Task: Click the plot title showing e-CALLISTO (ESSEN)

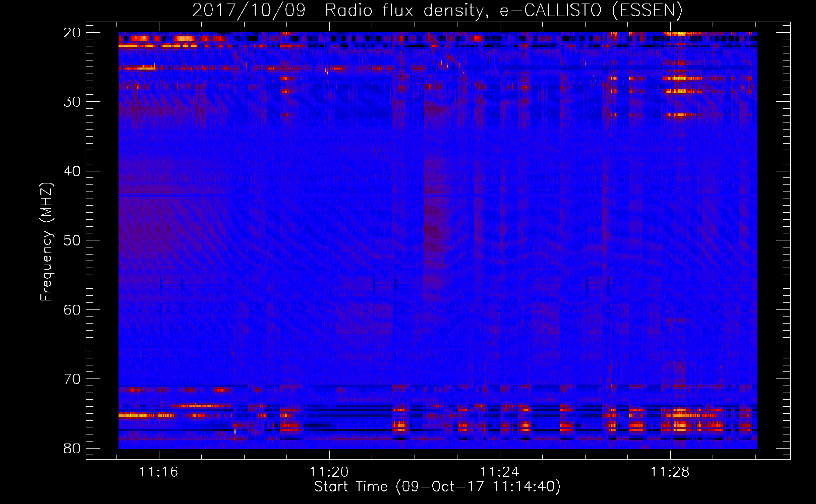Action: pyautogui.click(x=437, y=11)
